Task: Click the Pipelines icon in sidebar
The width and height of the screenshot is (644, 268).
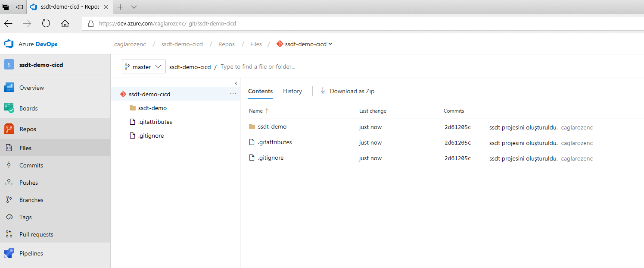Action: 9,253
